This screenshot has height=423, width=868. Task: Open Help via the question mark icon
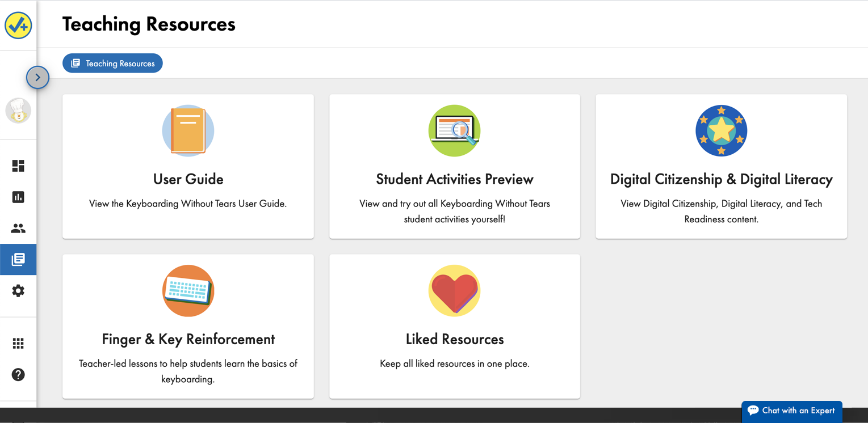pyautogui.click(x=18, y=375)
